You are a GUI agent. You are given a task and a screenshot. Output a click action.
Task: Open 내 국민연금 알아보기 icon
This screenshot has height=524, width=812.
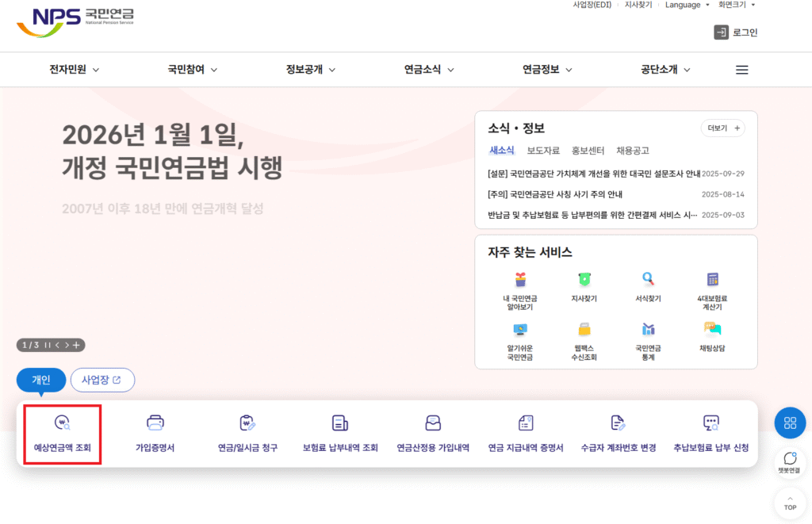[520, 280]
